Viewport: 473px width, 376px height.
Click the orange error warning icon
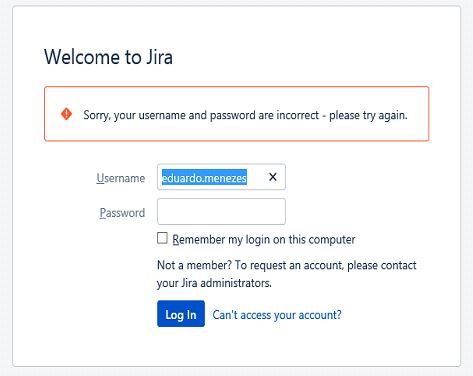coord(66,114)
